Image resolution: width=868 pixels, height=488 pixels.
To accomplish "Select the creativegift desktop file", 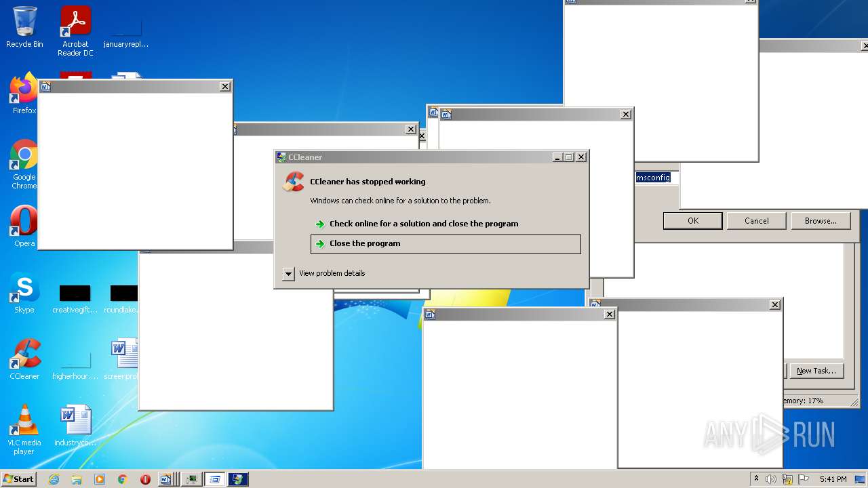I will click(75, 298).
